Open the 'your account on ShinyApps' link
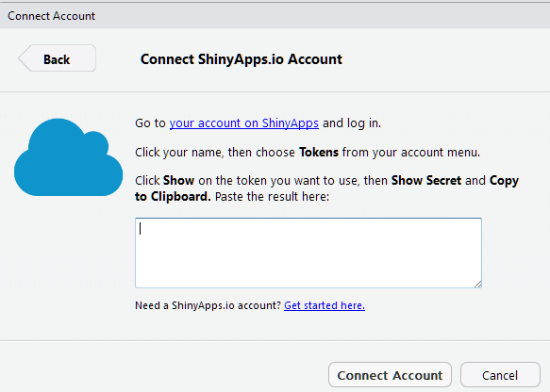 point(244,123)
